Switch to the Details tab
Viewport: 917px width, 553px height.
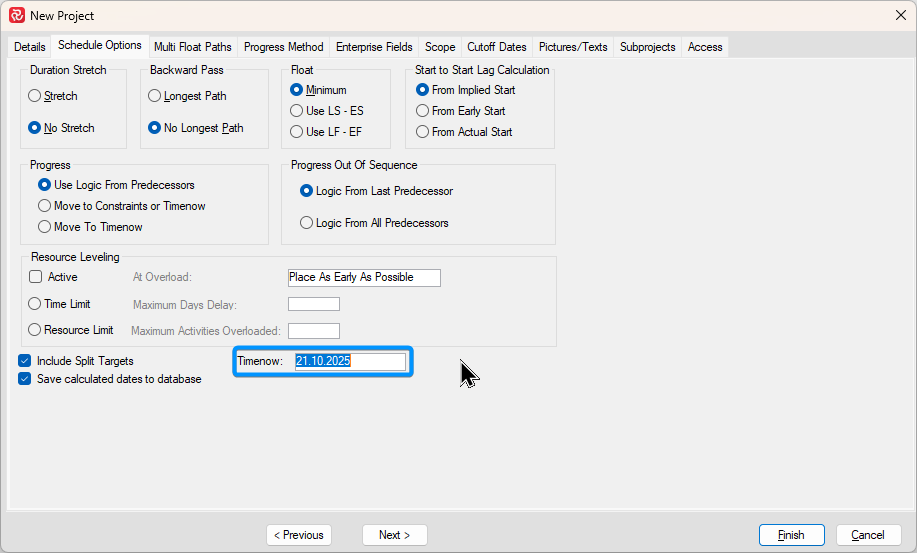[x=29, y=47]
